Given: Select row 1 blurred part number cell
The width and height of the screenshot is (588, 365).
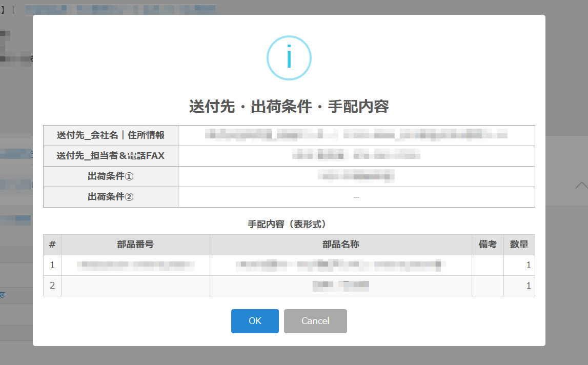Looking at the screenshot, I should (135, 265).
